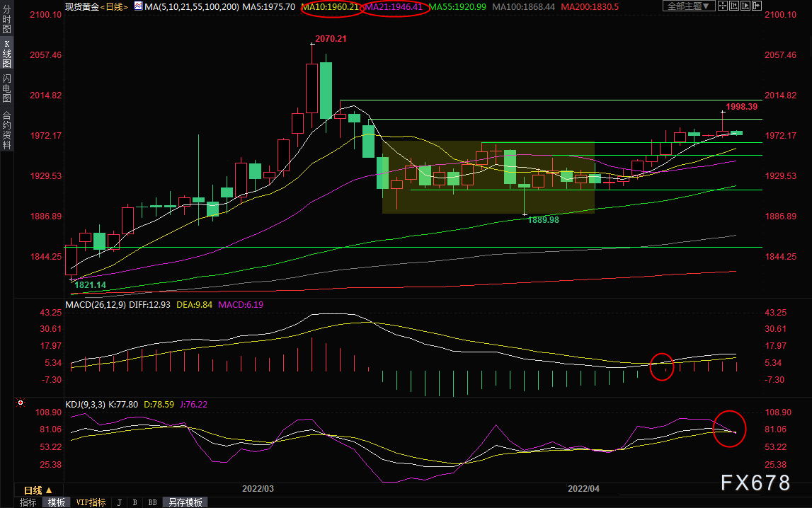The height and width of the screenshot is (508, 812).
Task: Click the red KDJ indicator marker icon
Action: pyautogui.click(x=21, y=403)
